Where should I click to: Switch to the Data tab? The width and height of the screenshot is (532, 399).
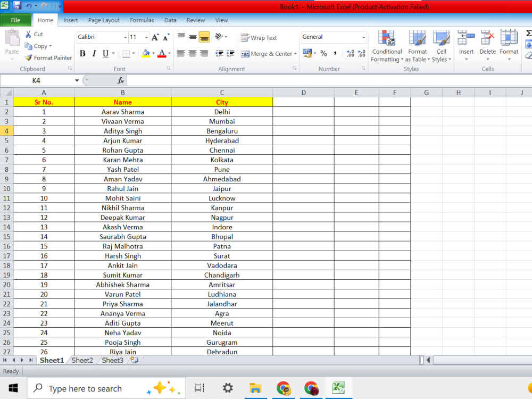pyautogui.click(x=170, y=20)
